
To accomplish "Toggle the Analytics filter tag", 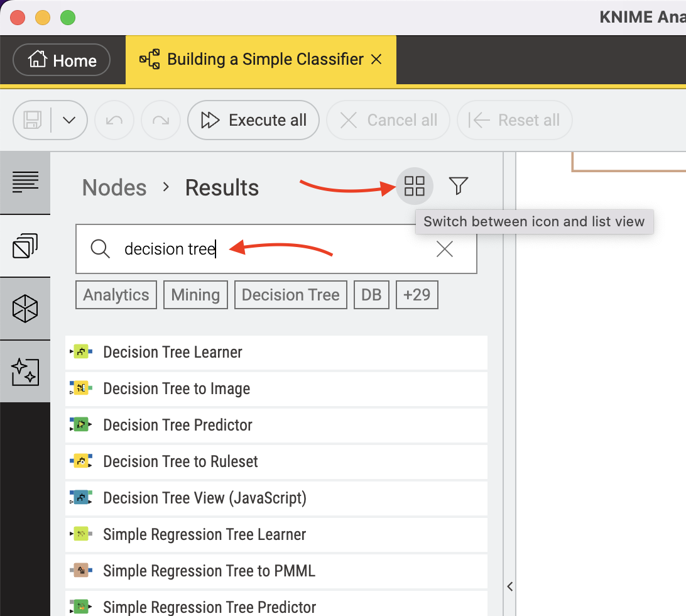I will tap(116, 294).
